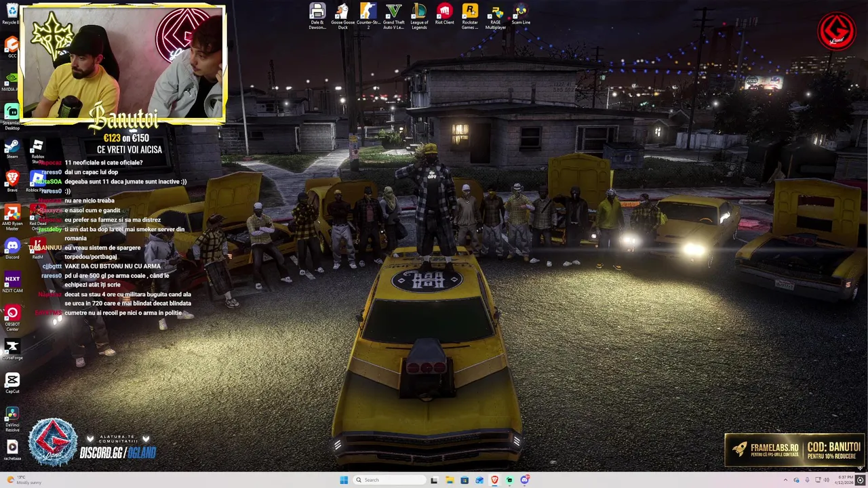The width and height of the screenshot is (868, 488).
Task: Open the volume tray control
Action: pyautogui.click(x=827, y=480)
